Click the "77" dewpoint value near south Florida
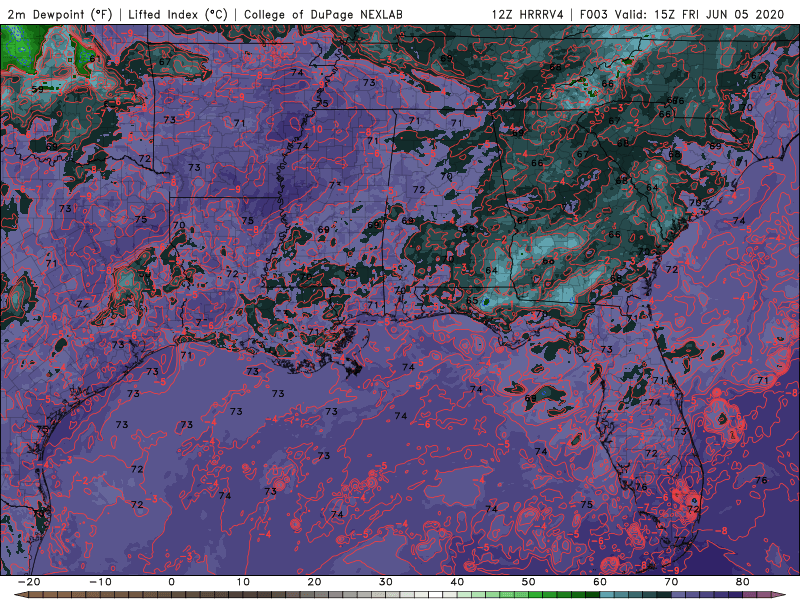Viewport: 800px width, 600px height. (x=680, y=540)
